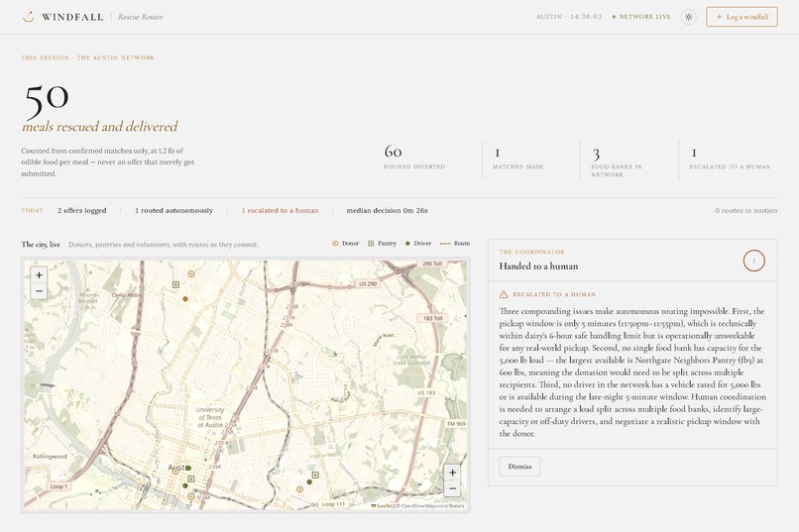This screenshot has height=532, width=799.
Task: Select the east-side donor circle marker
Action: [299, 489]
